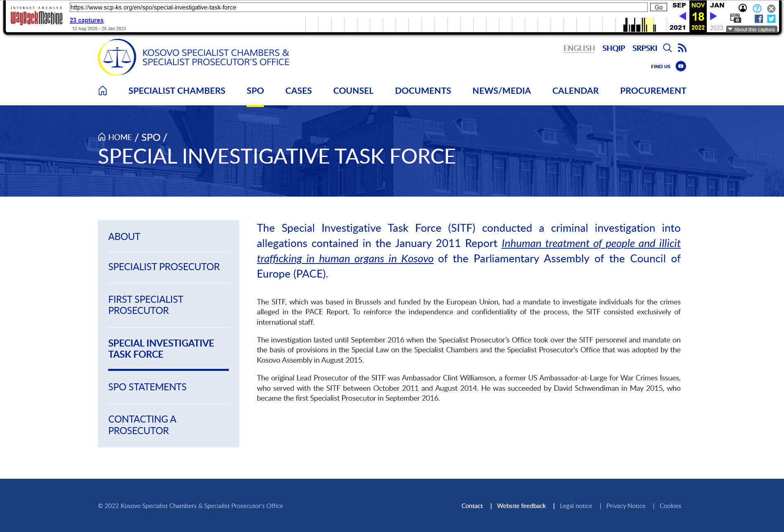The height and width of the screenshot is (532, 784).
Task: Open the YouTube icon beside Find Us
Action: [681, 66]
